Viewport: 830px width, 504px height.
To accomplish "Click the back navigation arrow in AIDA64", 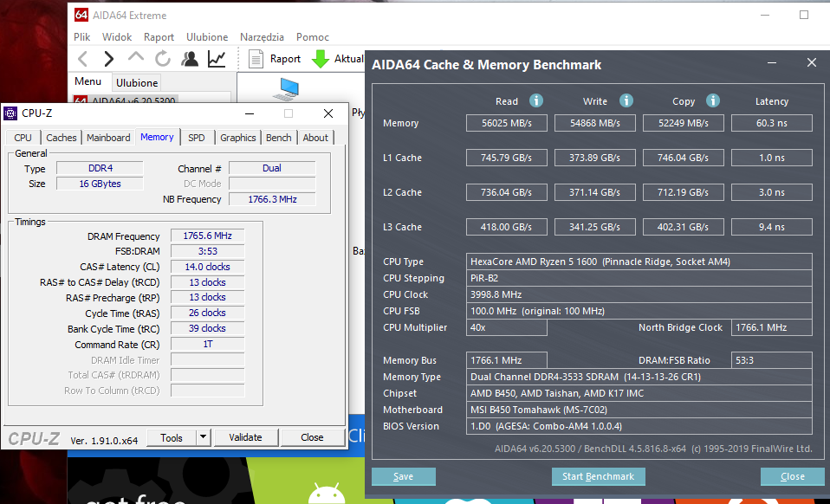I will [83, 59].
